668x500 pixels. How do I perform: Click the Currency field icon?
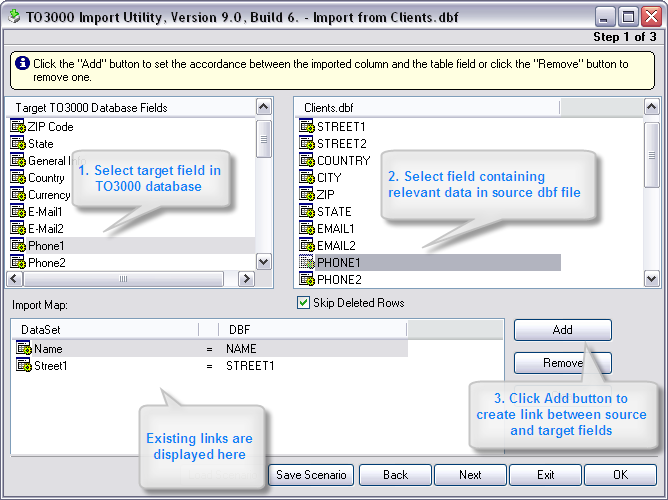tap(18, 195)
